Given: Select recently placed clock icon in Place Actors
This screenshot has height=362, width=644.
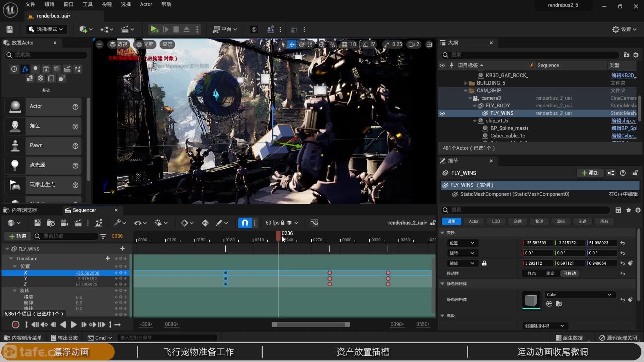Looking at the screenshot, I should (x=14, y=69).
